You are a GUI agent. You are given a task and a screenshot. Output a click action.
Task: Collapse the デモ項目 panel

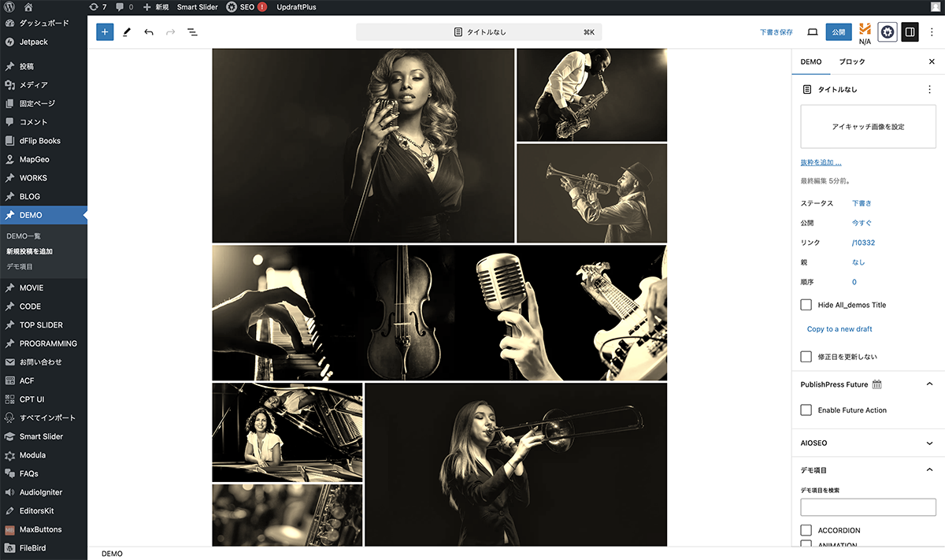click(x=929, y=470)
